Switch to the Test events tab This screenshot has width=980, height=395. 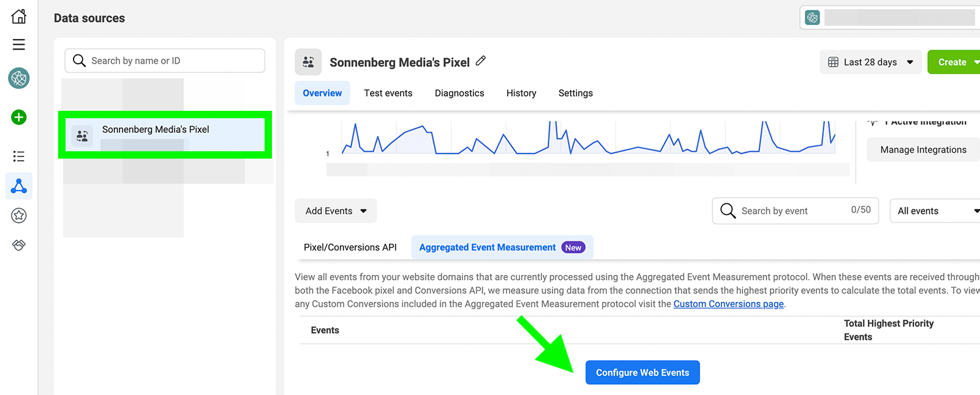(x=388, y=93)
